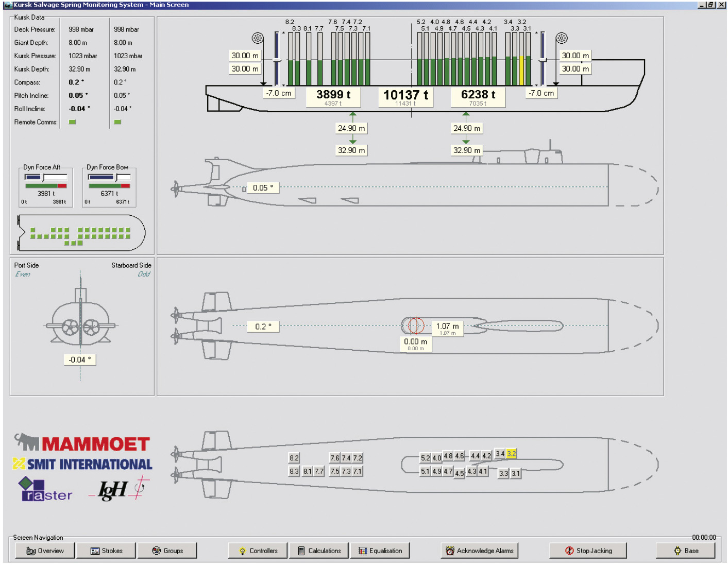
Task: Click the -0.04° roll value under the cross-section
Action: (80, 359)
